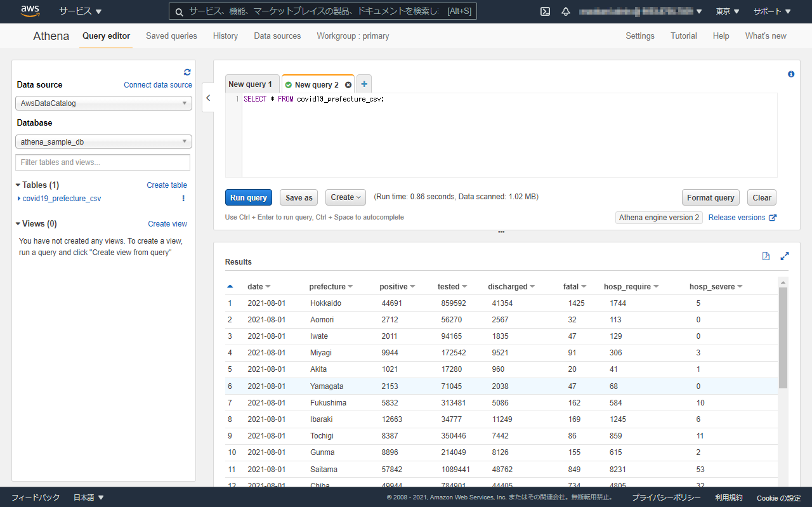
Task: Open Tutorial in Athena header
Action: point(684,36)
